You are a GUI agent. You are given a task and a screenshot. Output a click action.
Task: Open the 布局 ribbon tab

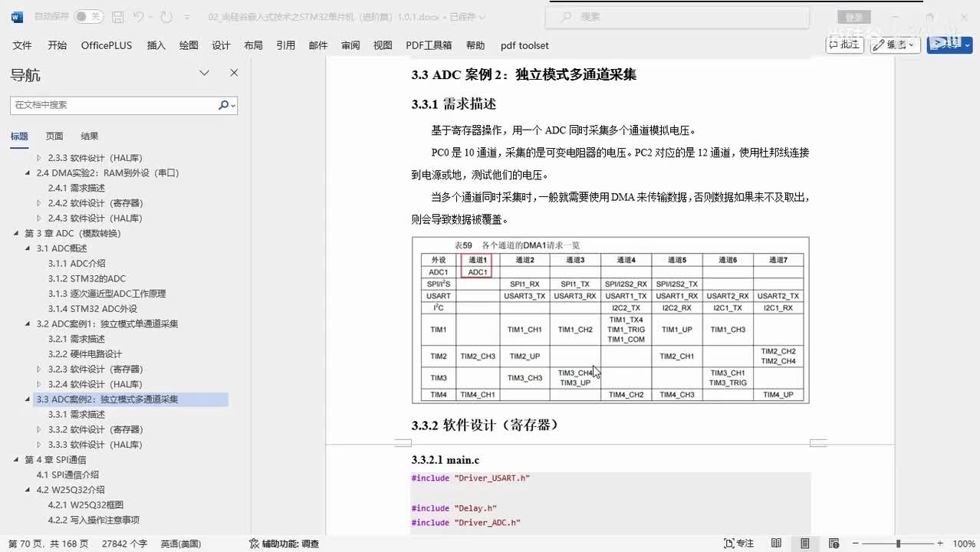tap(253, 45)
